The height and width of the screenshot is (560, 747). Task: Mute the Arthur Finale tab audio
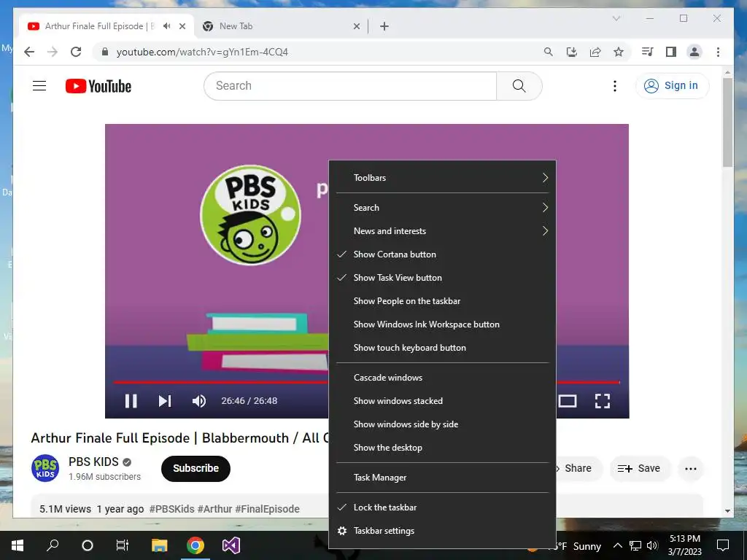[x=166, y=26]
